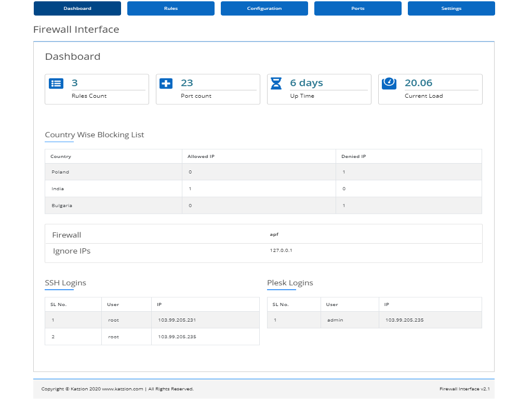Screen dimensions: 532x399
Task: Click the Port count label
Action: [196, 96]
